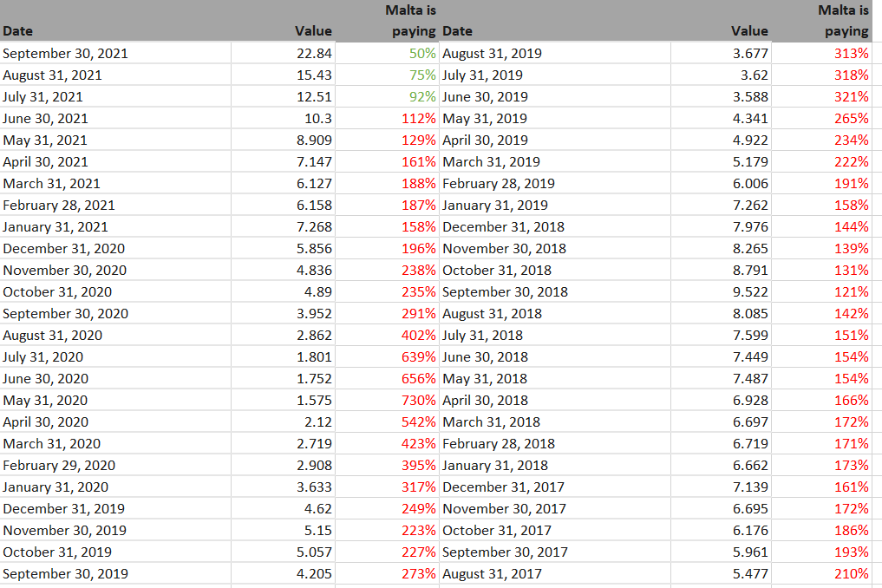
Task: Click the left 'Malta is paying' header
Action: (x=410, y=21)
